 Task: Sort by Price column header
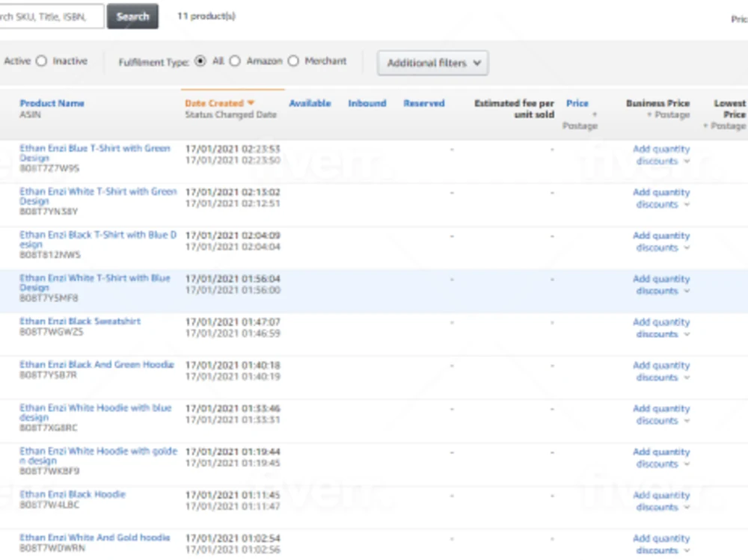577,103
